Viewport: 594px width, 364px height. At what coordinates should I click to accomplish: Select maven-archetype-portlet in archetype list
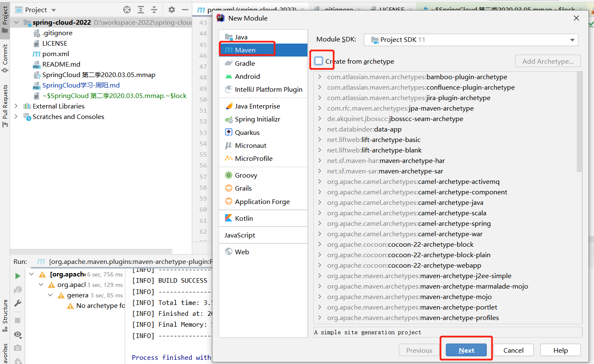click(412, 307)
